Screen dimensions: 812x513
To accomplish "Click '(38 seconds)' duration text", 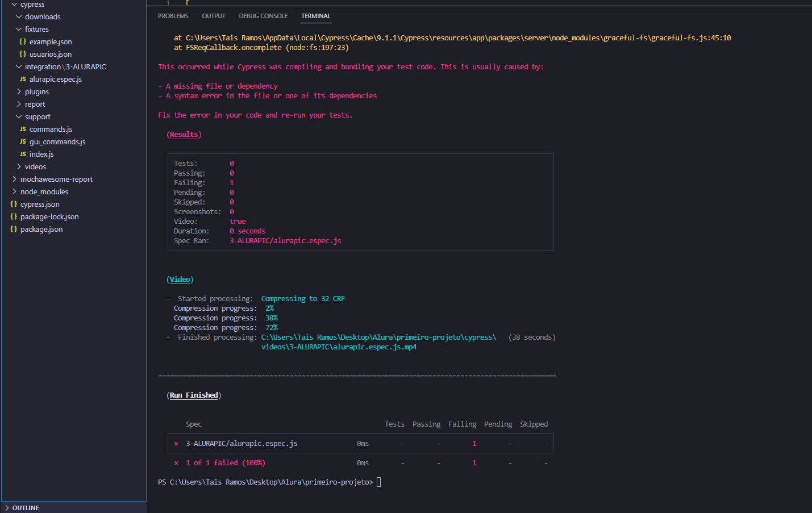I will tap(532, 337).
